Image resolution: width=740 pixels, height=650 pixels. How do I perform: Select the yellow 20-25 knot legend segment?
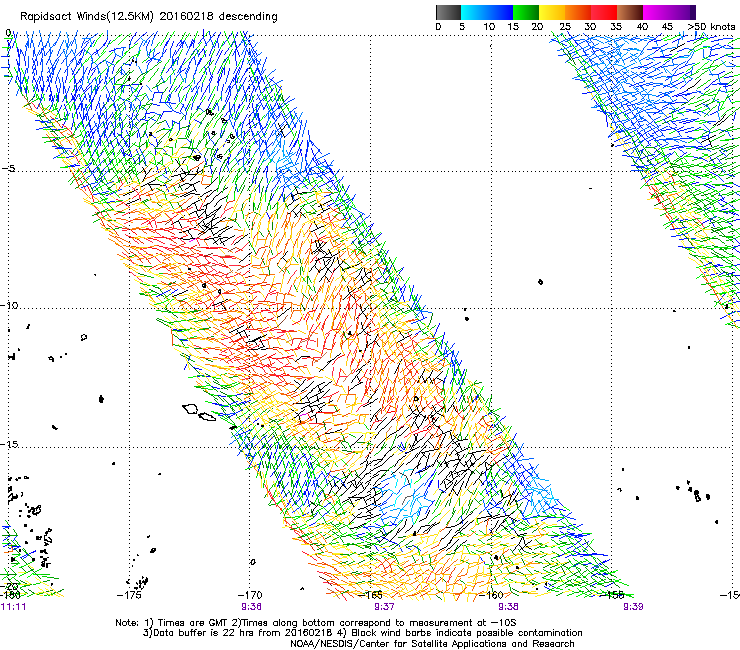coord(552,12)
